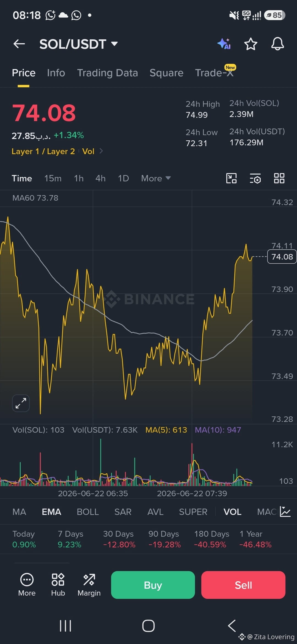Select the 4h chart interval

[x=100, y=178]
